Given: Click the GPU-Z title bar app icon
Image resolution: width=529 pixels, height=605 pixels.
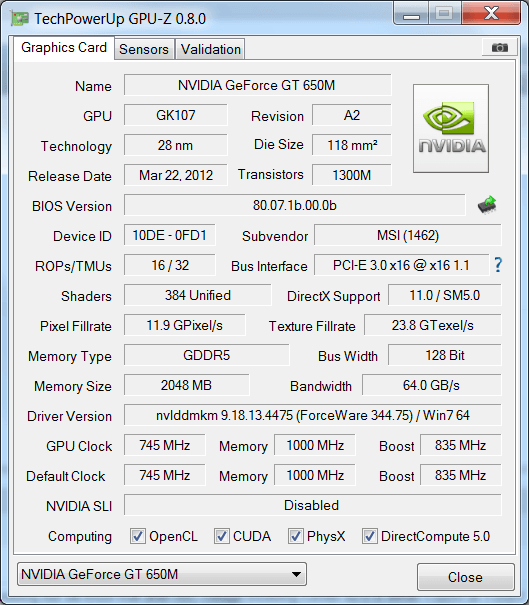Looking at the screenshot, I should click(20, 19).
